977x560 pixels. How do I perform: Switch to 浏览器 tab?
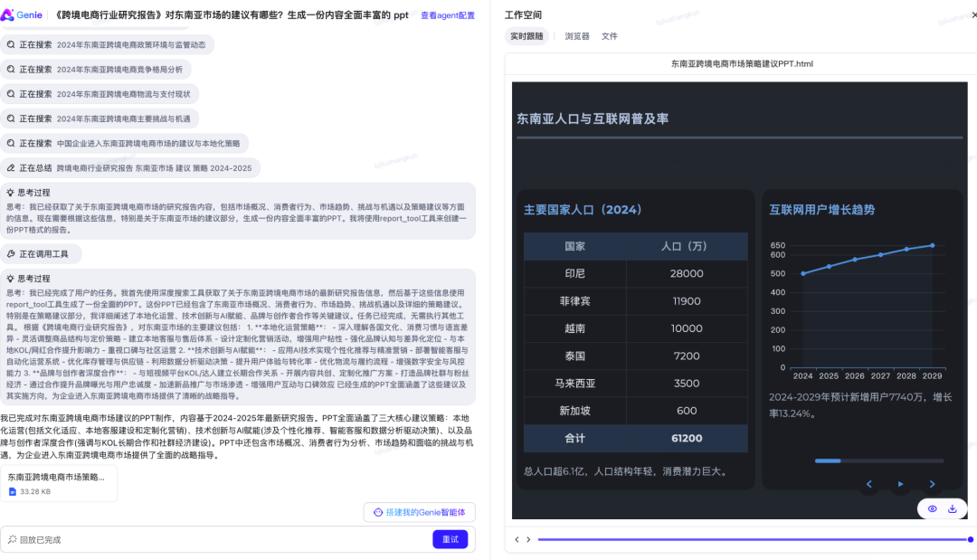pos(577,36)
